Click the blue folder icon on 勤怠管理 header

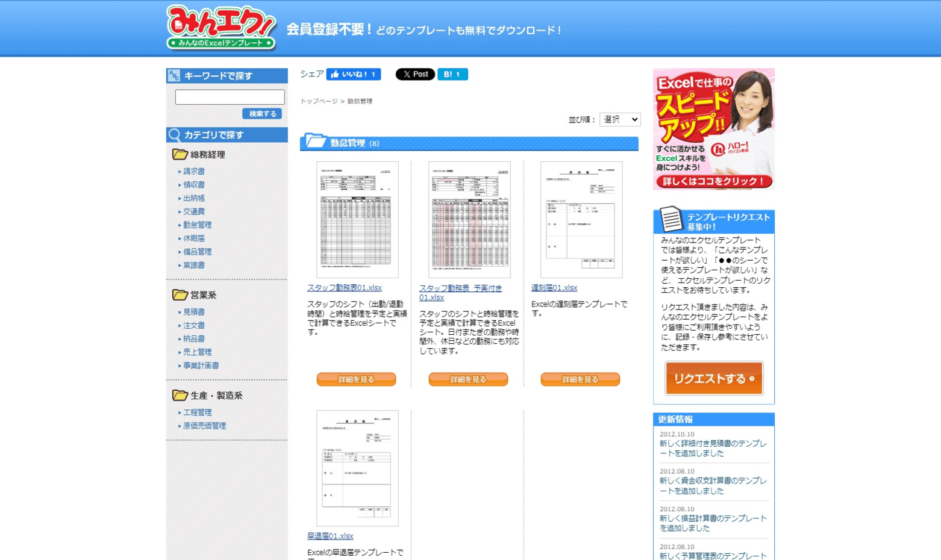[x=316, y=143]
